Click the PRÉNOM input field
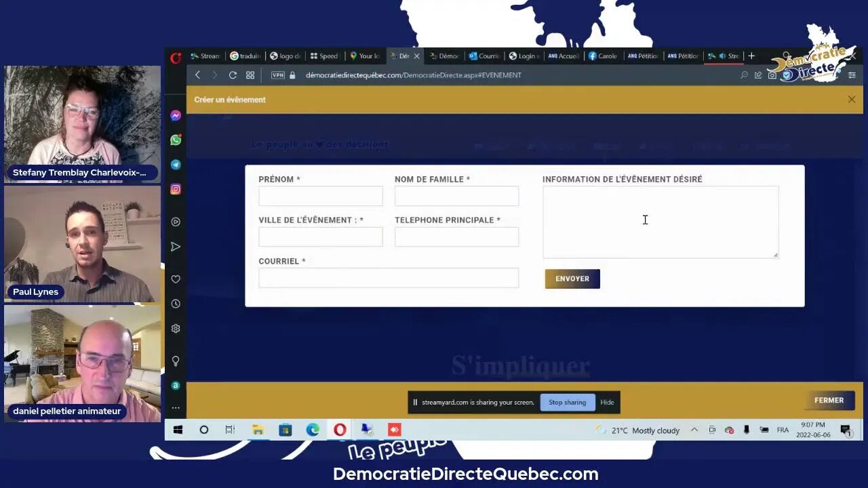Image resolution: width=868 pixels, height=488 pixels. [321, 196]
